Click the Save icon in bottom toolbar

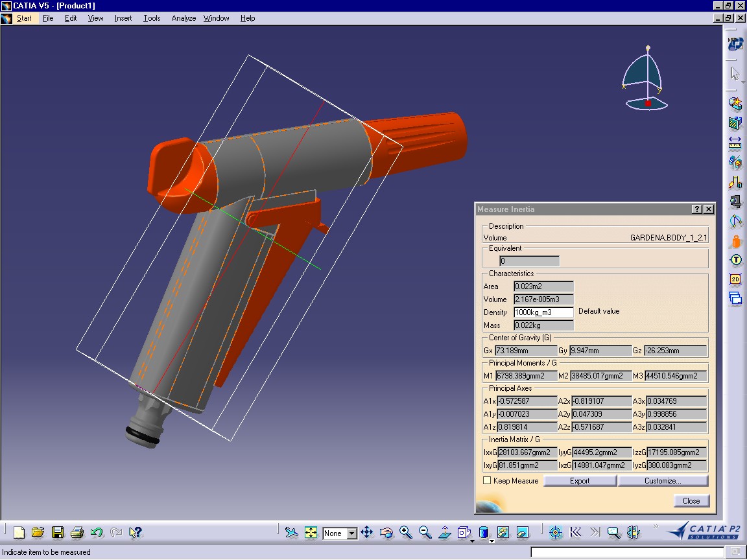(x=58, y=533)
